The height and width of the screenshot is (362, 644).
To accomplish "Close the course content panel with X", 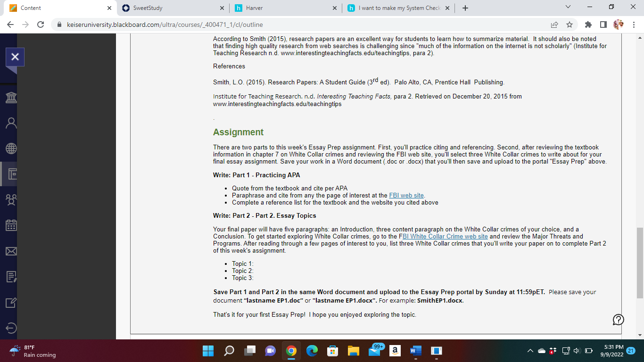I will pyautogui.click(x=15, y=57).
